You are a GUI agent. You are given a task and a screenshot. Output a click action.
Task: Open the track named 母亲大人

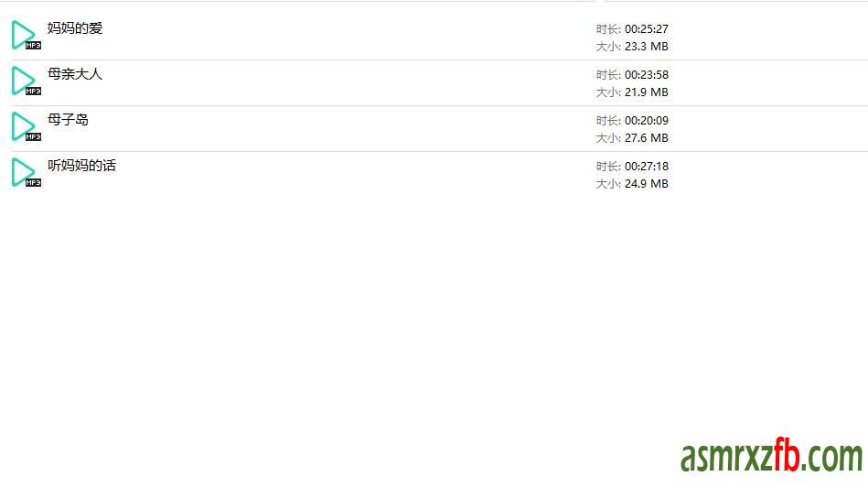point(75,74)
